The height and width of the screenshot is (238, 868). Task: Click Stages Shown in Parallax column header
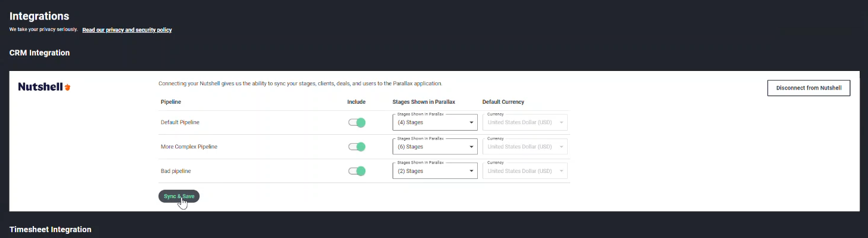click(x=424, y=102)
